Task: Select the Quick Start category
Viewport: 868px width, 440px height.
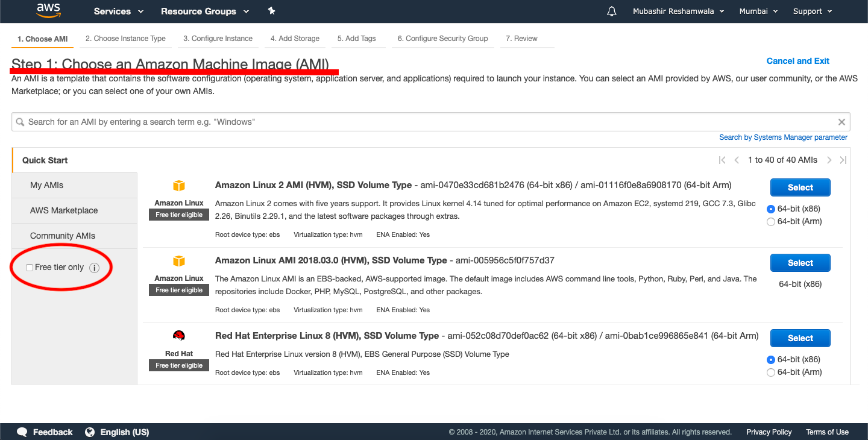Action: point(45,160)
